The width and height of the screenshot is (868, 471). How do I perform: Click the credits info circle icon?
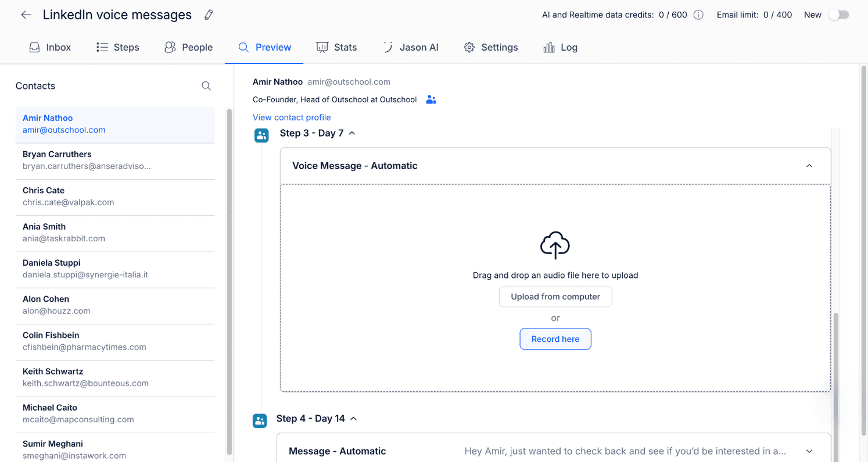click(698, 15)
